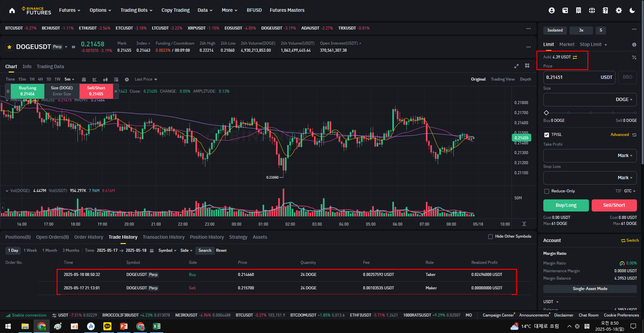
Task: Click Search in trade history
Action: [205, 250]
